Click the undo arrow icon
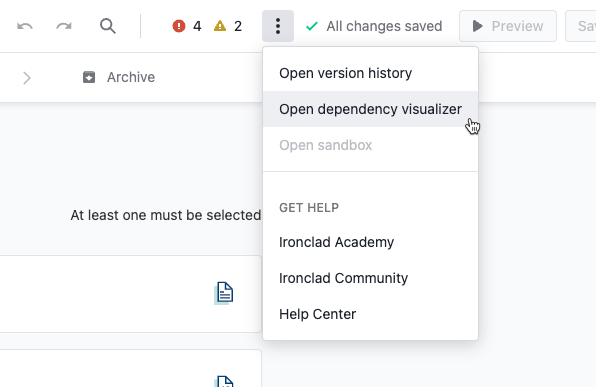The width and height of the screenshot is (596, 387). coord(25,26)
